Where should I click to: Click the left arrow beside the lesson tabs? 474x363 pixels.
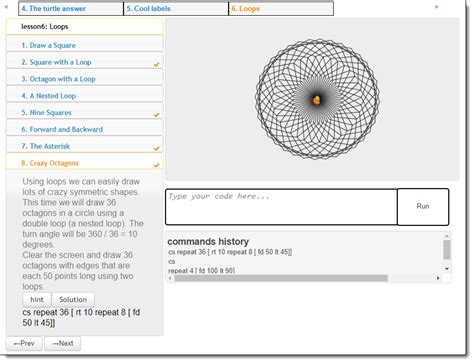[6, 7]
